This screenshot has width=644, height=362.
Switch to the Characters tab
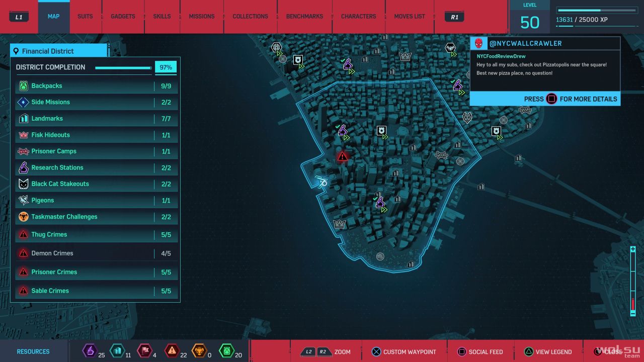[x=359, y=17]
